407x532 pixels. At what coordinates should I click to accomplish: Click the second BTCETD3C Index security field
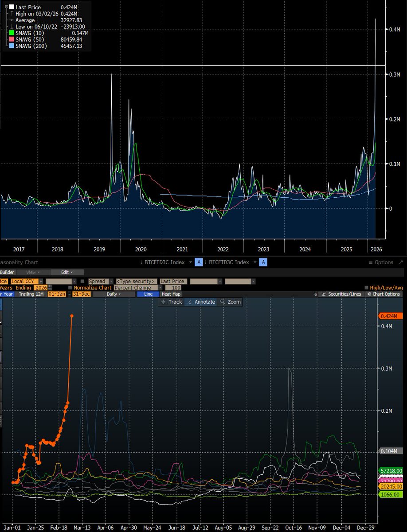(x=229, y=262)
